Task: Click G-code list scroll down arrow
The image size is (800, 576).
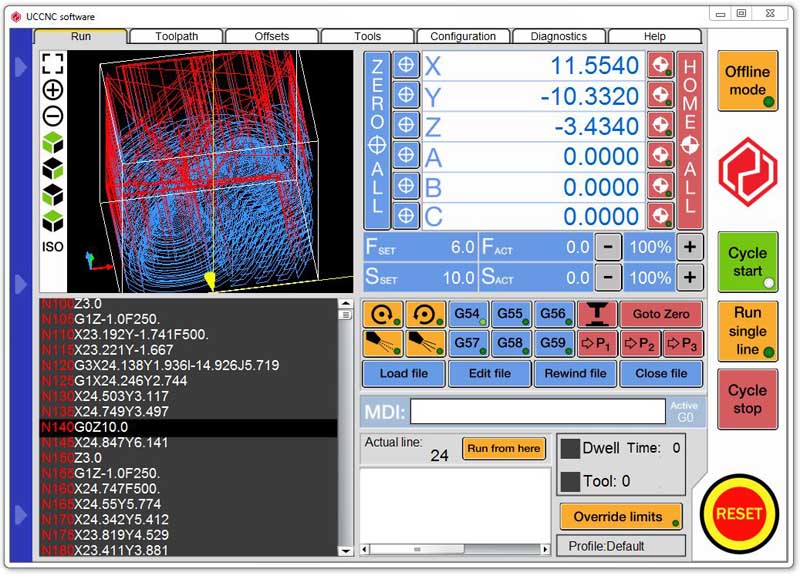Action: (x=345, y=550)
